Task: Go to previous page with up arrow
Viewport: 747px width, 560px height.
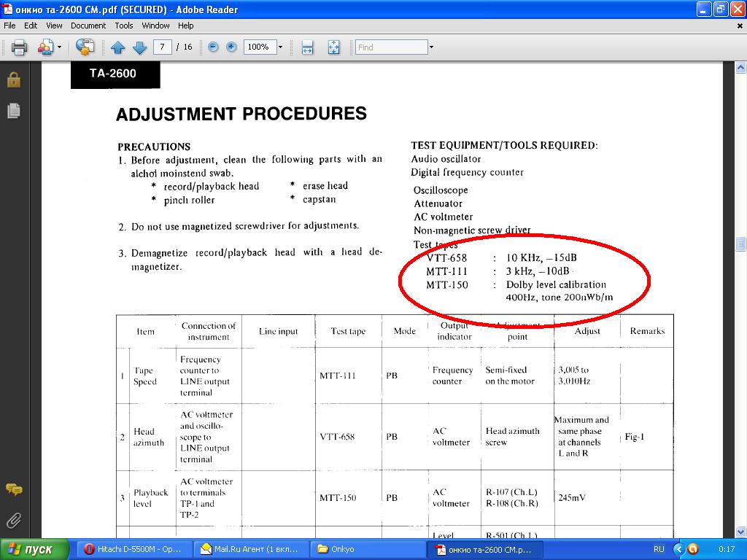Action: coord(118,47)
